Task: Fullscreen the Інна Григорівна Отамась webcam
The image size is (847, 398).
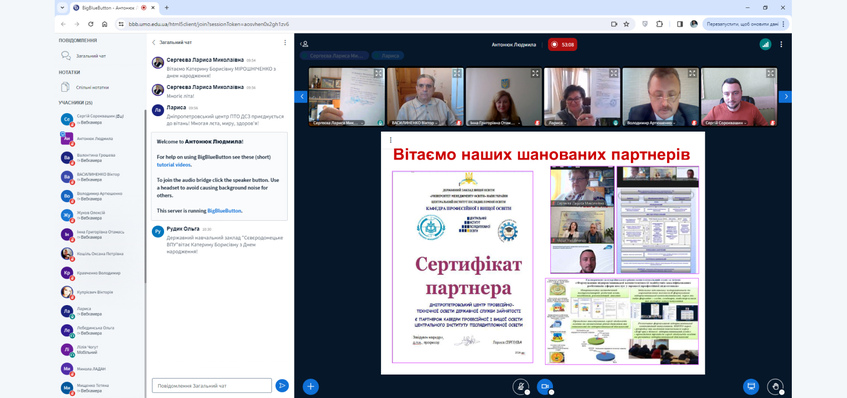Action: 535,73
